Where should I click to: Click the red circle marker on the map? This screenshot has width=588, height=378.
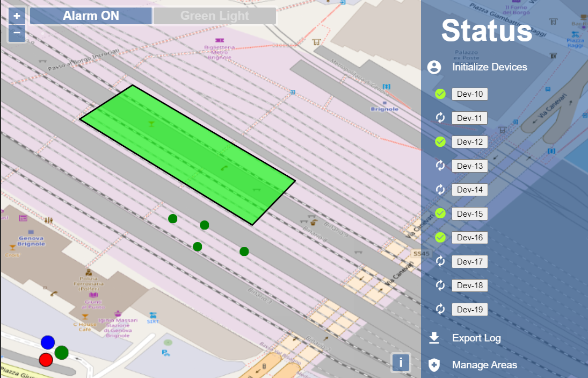tap(46, 360)
